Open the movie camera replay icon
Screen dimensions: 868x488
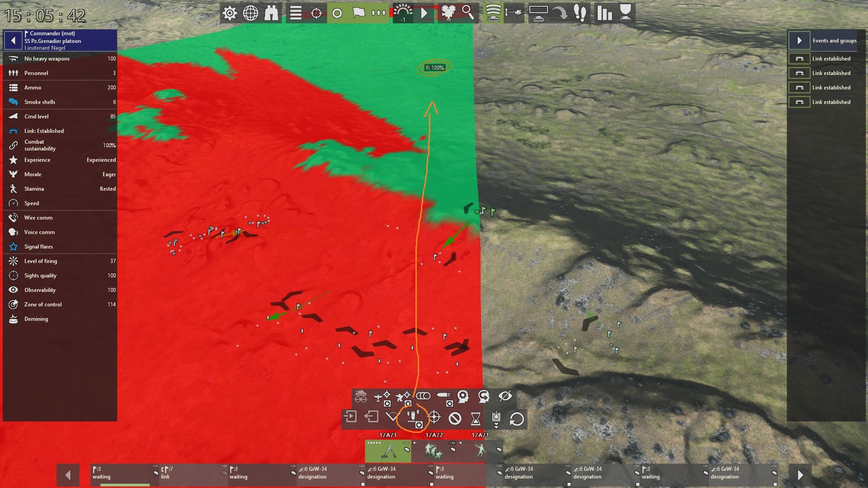tap(448, 13)
